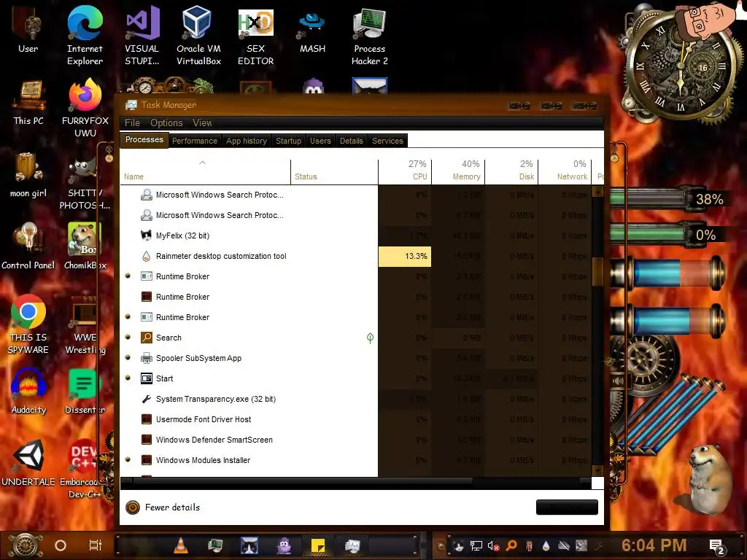Click the VLC cone on the taskbar
Viewport: 747px width, 560px height.
click(x=181, y=545)
